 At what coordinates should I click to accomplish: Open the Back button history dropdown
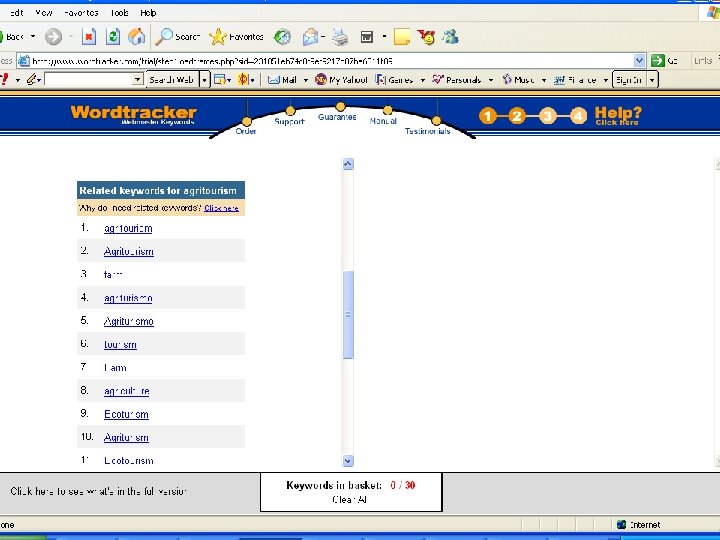point(33,36)
